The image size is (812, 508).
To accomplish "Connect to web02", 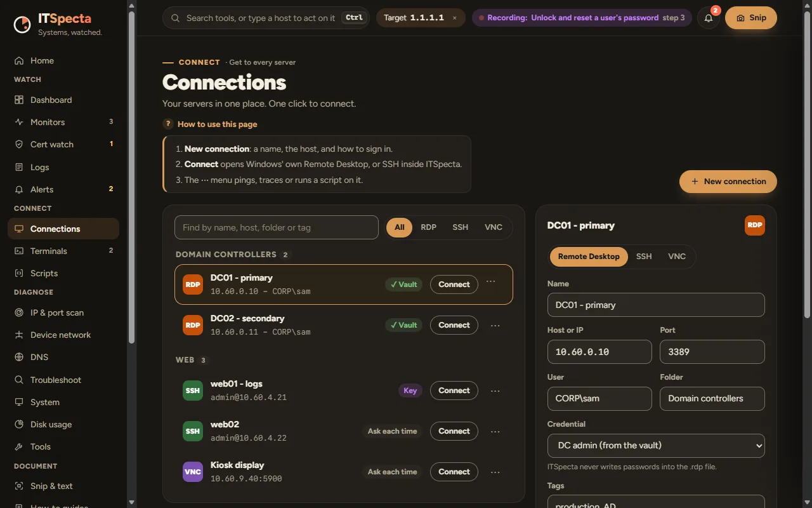I will (454, 431).
